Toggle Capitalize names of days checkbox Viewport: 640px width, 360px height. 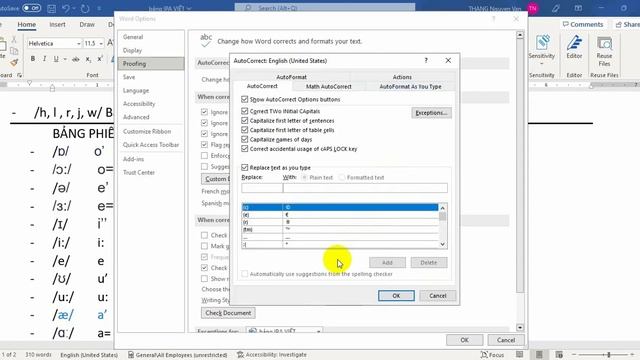coord(244,139)
